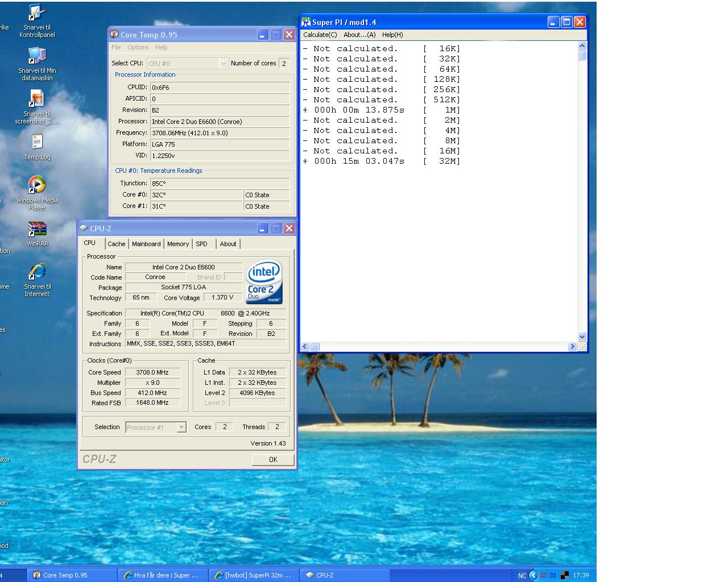Viewport: 728px width, 582px height.
Task: Click the Number of cores field
Action: click(284, 63)
